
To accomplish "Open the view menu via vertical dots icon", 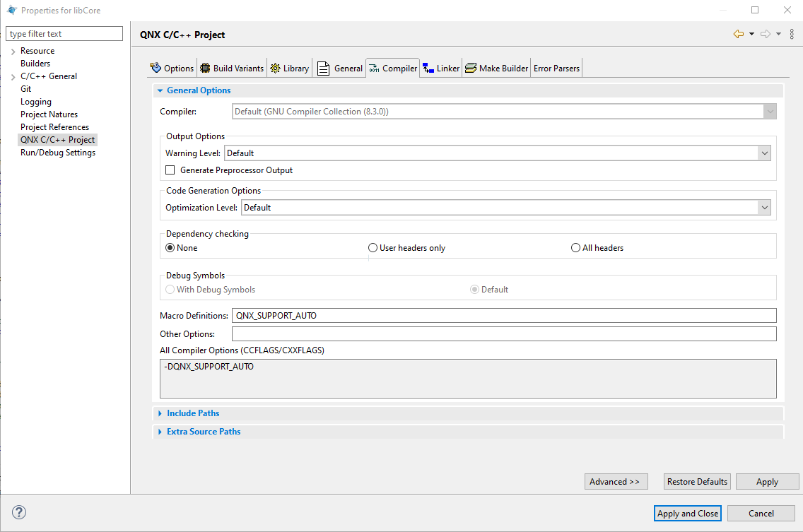I will pyautogui.click(x=791, y=33).
